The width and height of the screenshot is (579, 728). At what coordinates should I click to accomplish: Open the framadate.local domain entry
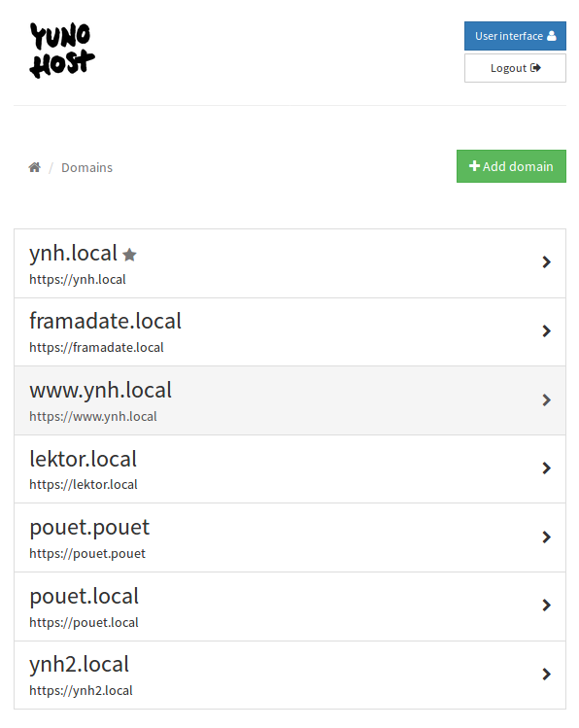289,332
